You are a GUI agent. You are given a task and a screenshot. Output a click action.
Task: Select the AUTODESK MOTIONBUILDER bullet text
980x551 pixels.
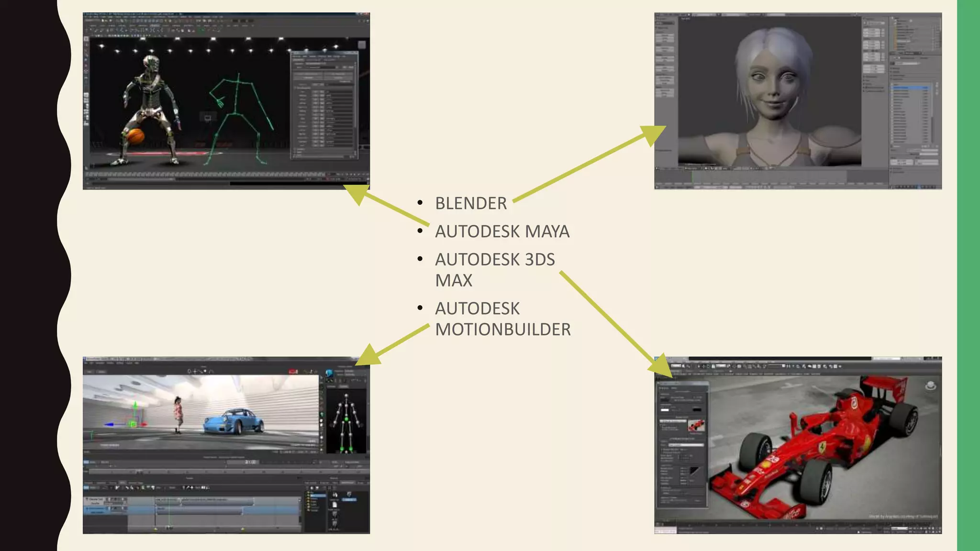click(x=503, y=319)
